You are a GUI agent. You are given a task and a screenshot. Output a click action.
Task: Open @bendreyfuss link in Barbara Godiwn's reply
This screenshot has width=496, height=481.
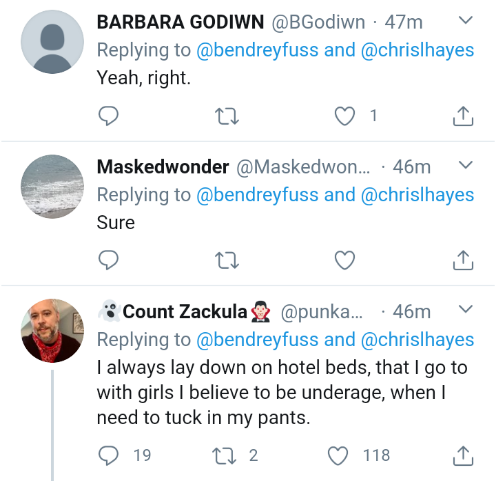[x=257, y=51]
